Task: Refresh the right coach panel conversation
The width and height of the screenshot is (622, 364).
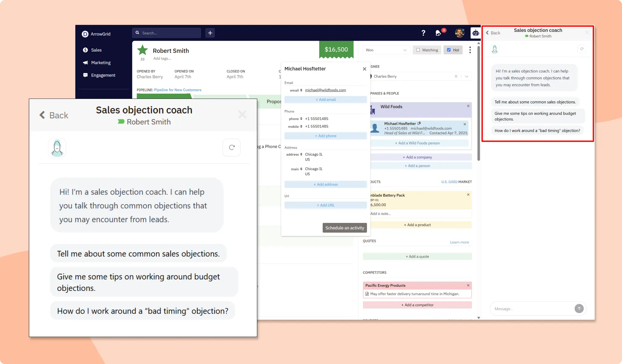Action: click(x=582, y=49)
